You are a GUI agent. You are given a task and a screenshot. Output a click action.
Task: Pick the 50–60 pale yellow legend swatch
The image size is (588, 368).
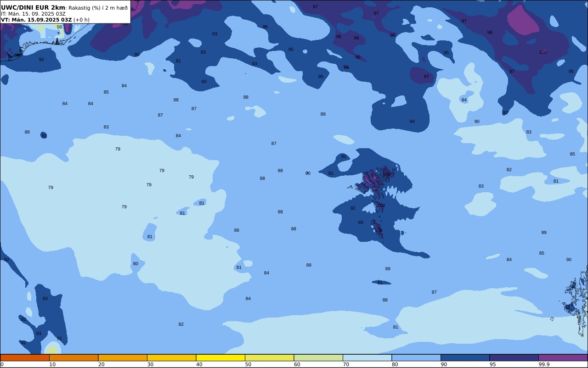point(270,357)
